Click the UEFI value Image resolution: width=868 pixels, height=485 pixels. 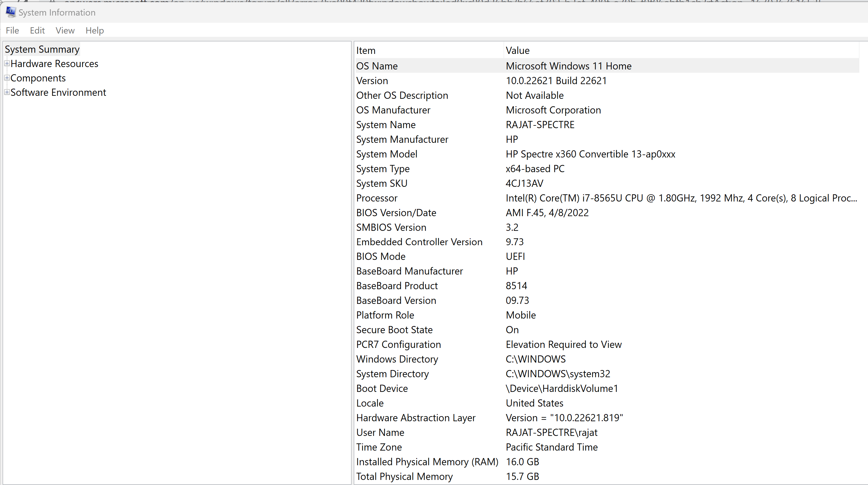tap(515, 256)
